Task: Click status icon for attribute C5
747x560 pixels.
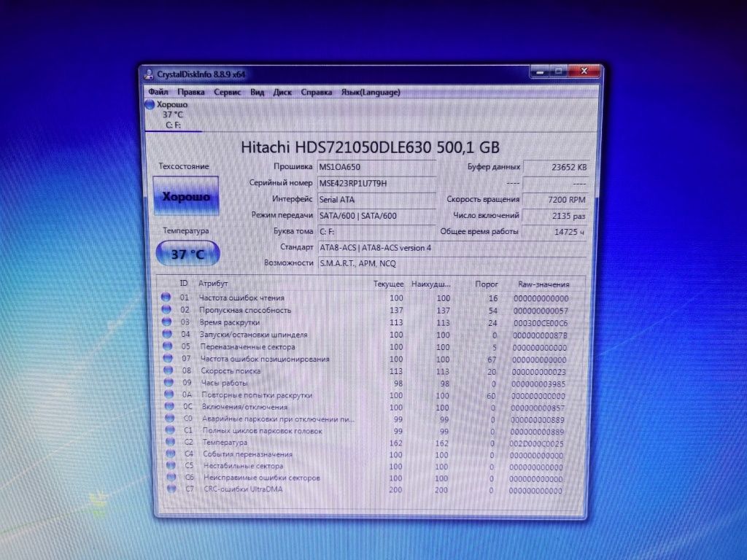Action: [171, 465]
